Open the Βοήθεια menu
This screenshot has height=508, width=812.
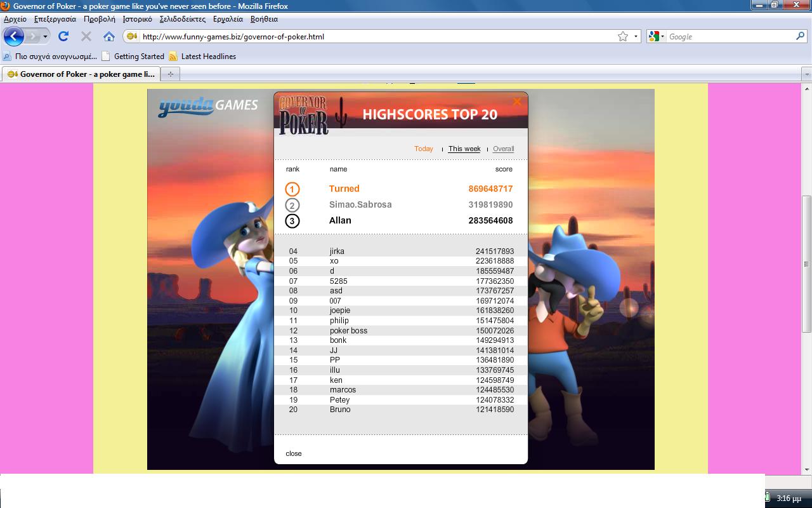pos(265,19)
